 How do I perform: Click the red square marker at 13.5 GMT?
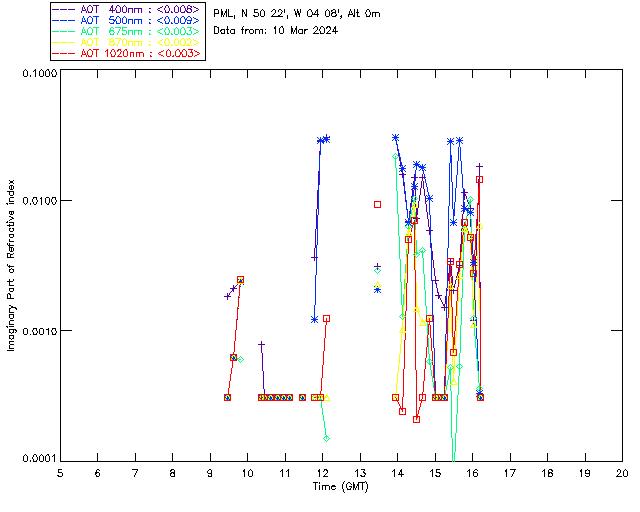point(378,205)
